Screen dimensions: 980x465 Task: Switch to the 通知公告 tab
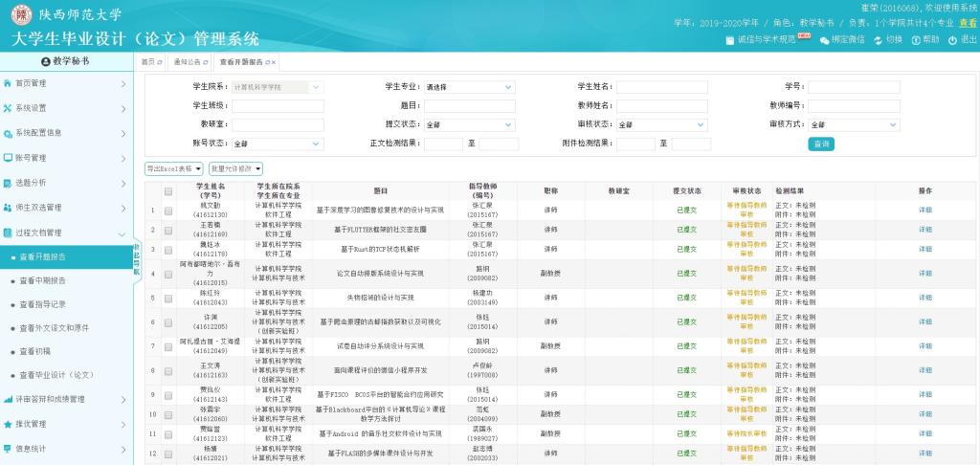[188, 62]
